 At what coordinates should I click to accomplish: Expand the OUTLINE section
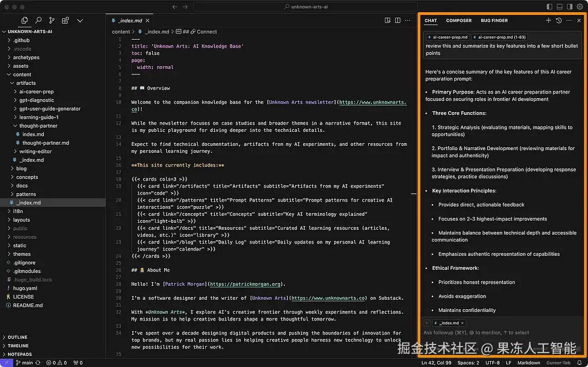[x=52, y=337]
